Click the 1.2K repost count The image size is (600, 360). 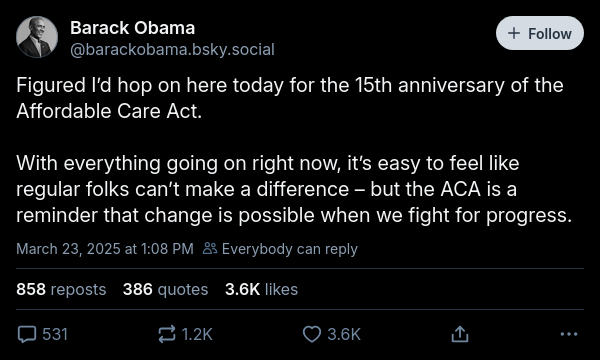click(197, 334)
